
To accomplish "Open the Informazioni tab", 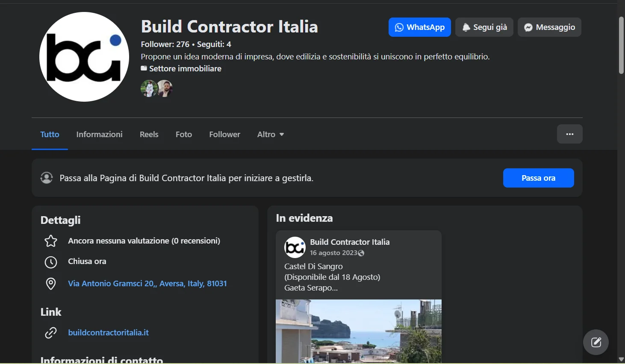I will pos(99,134).
